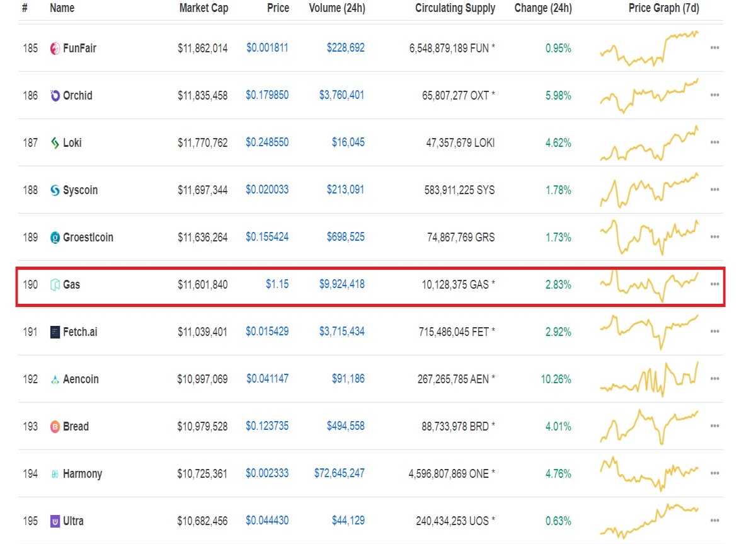Sort table by the Name column header
This screenshot has height=544, width=756.
coord(62,8)
